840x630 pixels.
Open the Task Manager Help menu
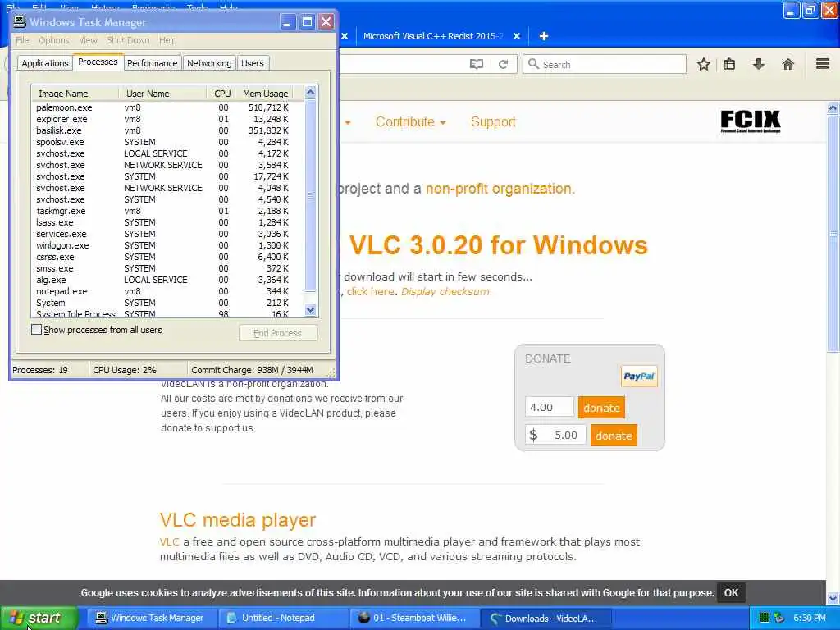coord(167,40)
